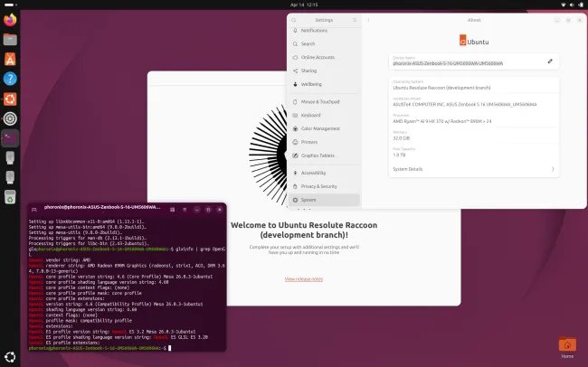Image resolution: width=588 pixels, height=367 pixels.
Task: Select Mouse & Touchpad in the Settings sidebar
Action: [325, 101]
